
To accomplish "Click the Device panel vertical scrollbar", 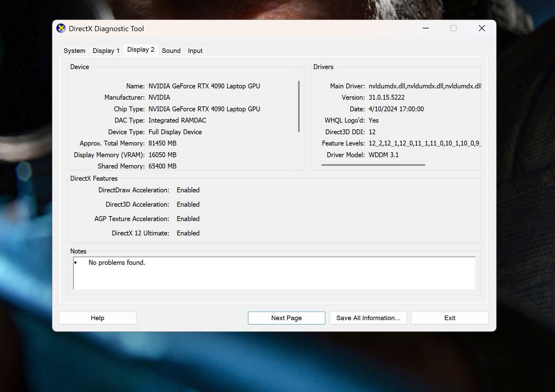I will click(x=299, y=106).
